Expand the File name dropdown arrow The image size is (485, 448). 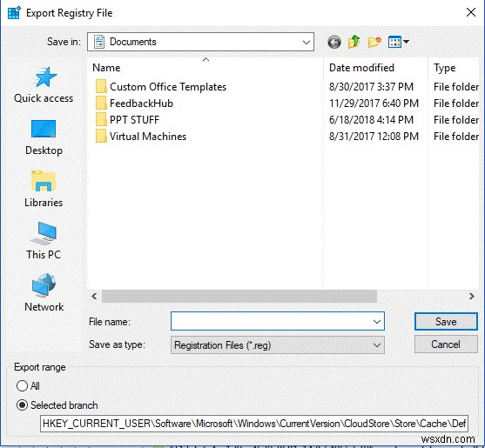pyautogui.click(x=377, y=322)
